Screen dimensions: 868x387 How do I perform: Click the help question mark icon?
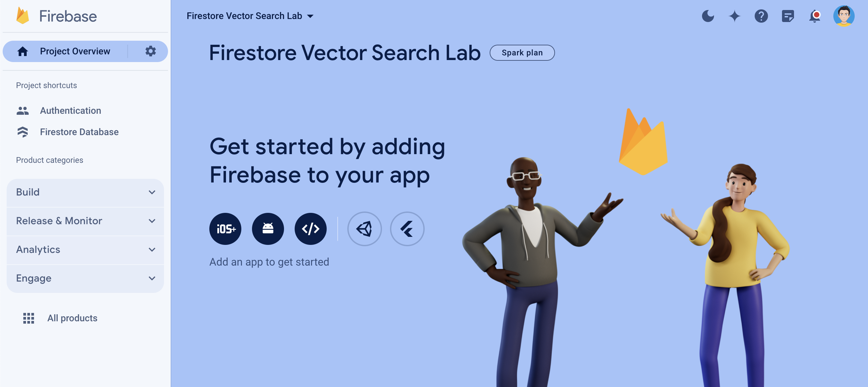point(761,16)
